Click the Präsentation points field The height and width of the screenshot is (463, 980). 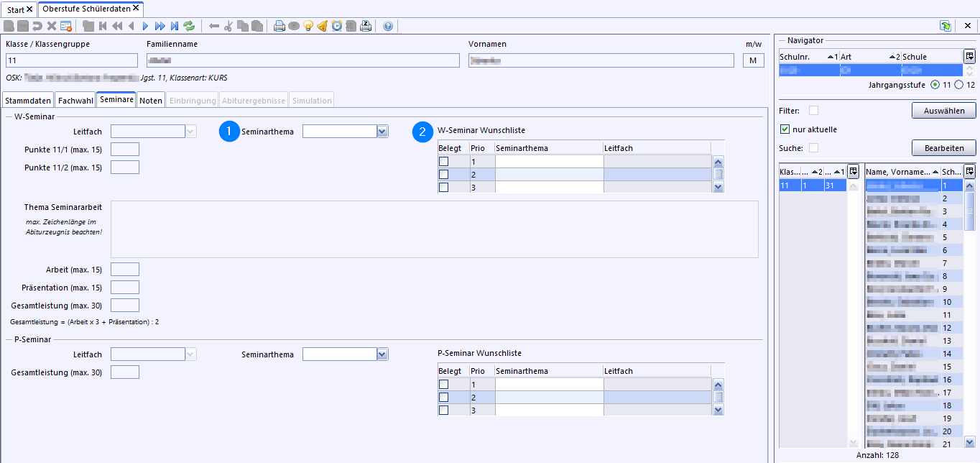coord(125,287)
